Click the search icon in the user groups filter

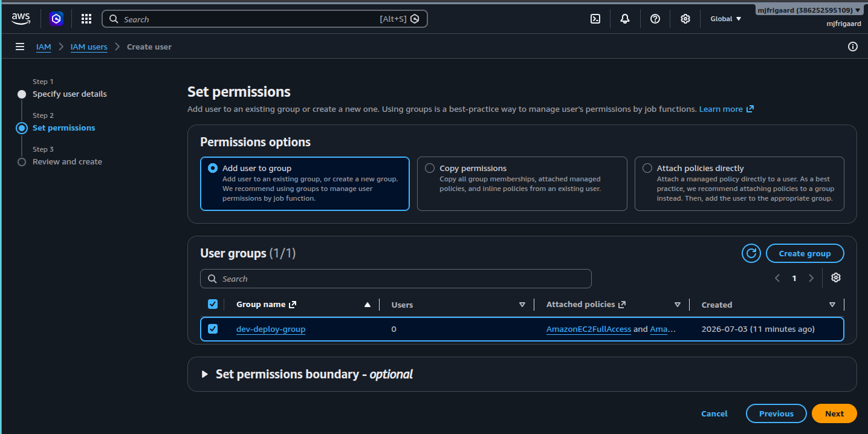click(x=212, y=279)
